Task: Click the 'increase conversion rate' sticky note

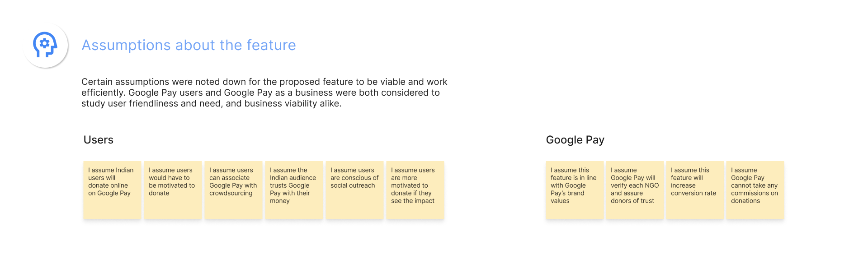Action: 695,190
